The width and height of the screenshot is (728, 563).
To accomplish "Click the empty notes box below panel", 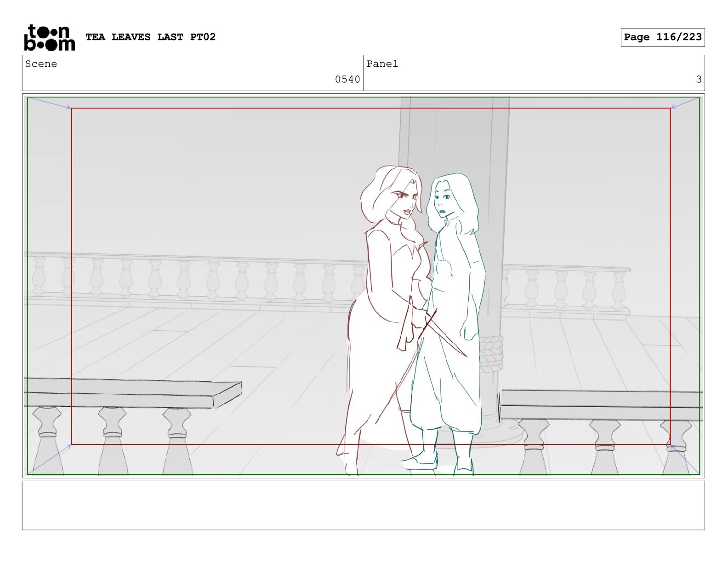I will pos(363,505).
